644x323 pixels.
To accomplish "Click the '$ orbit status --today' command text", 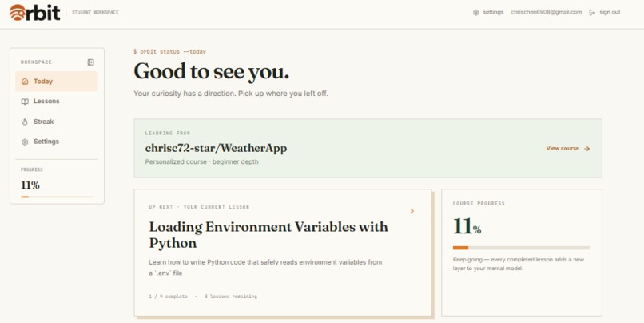I will tap(169, 52).
